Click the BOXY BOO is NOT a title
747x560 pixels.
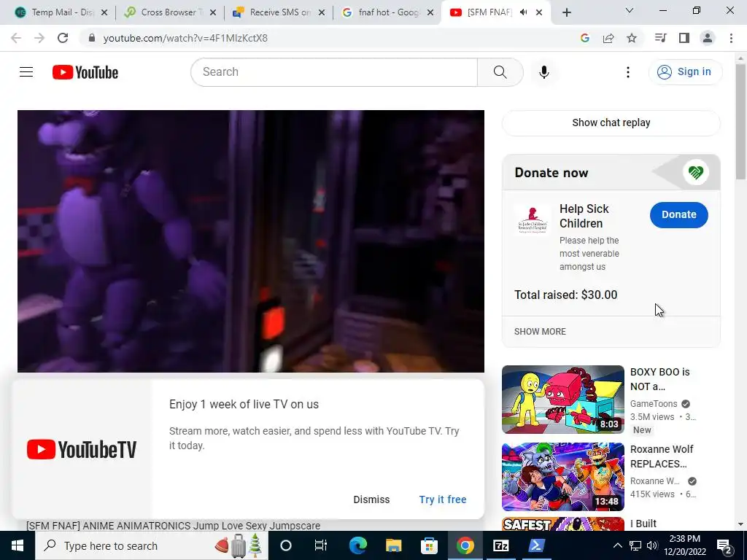[x=659, y=379]
